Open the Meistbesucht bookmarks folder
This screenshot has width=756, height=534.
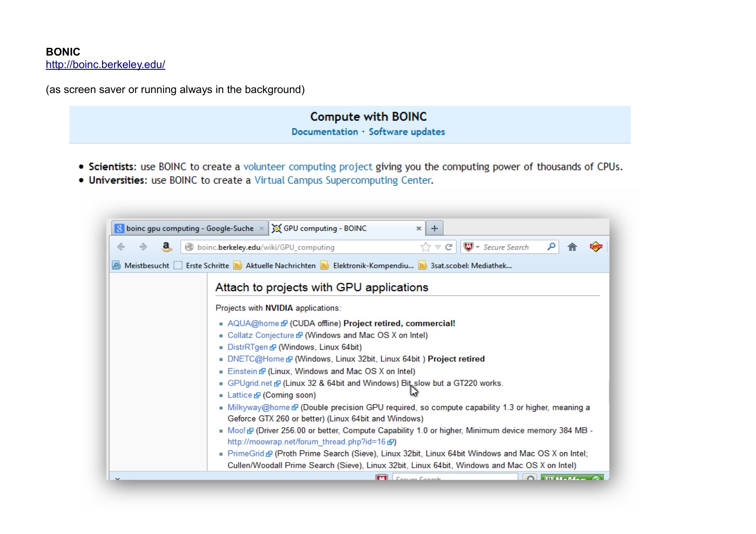(x=141, y=265)
